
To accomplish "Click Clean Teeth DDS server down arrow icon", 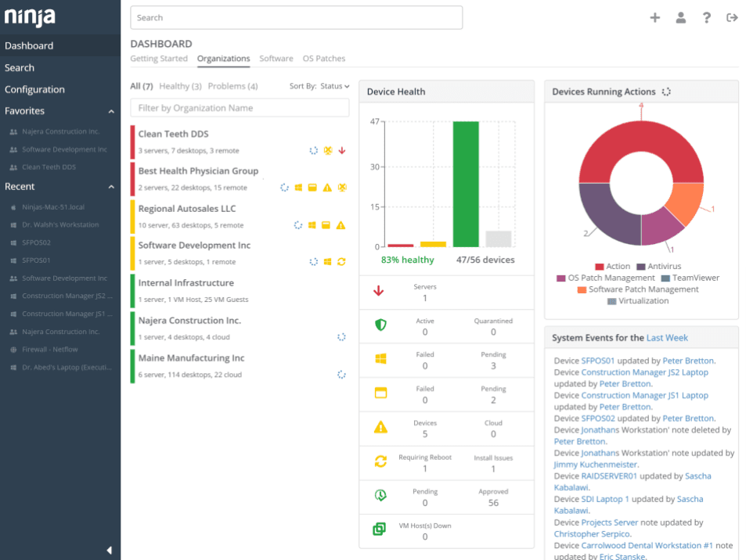I will 341,150.
